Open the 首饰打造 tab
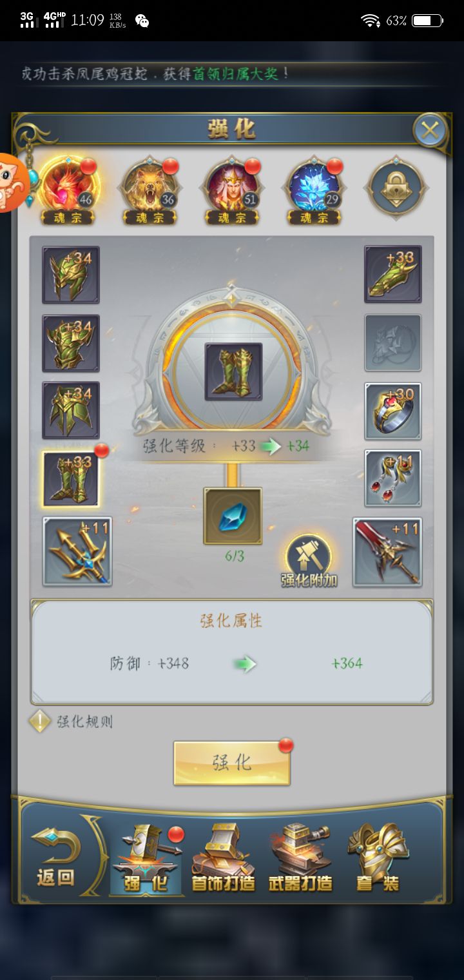 click(223, 857)
